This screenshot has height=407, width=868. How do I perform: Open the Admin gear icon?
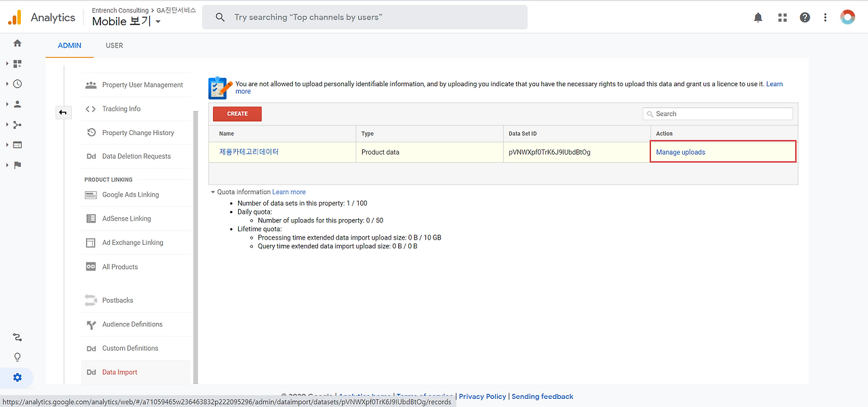18,378
